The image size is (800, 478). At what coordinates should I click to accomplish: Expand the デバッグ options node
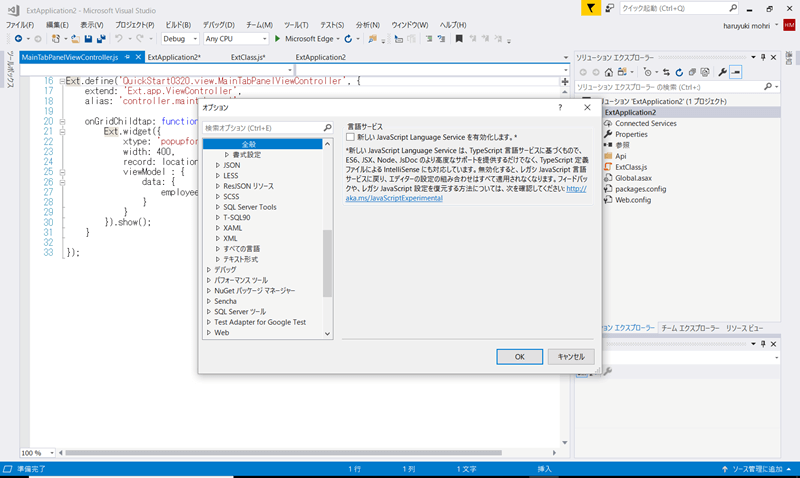tap(209, 270)
